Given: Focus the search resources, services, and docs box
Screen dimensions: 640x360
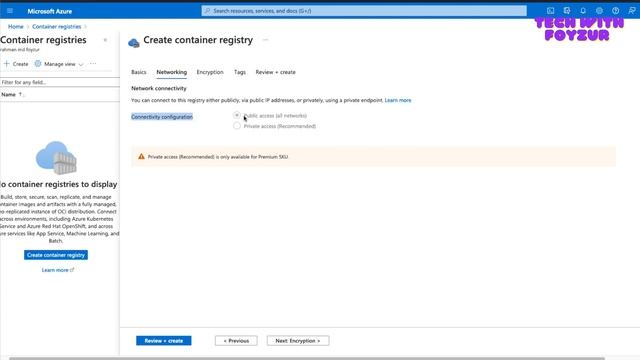Looking at the screenshot, I should tap(364, 11).
